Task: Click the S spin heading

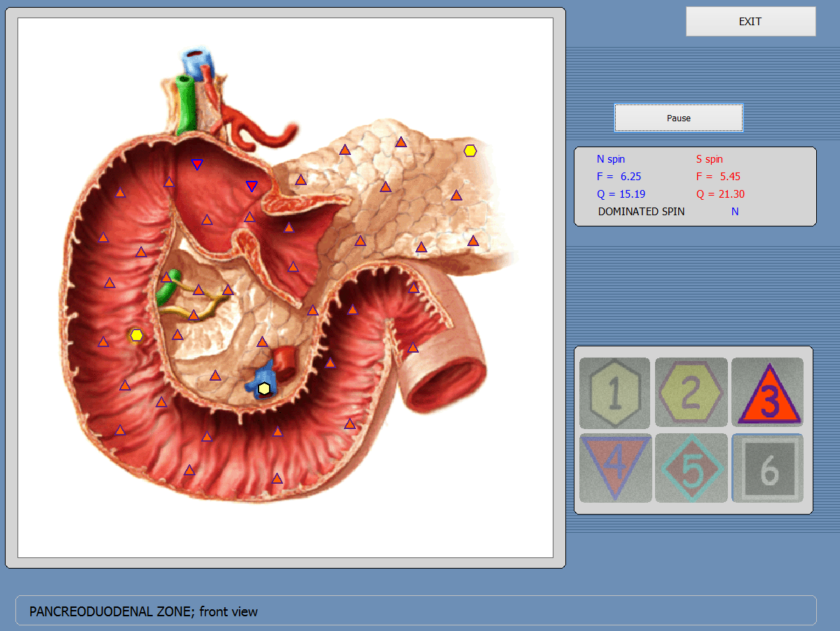Action: (709, 159)
